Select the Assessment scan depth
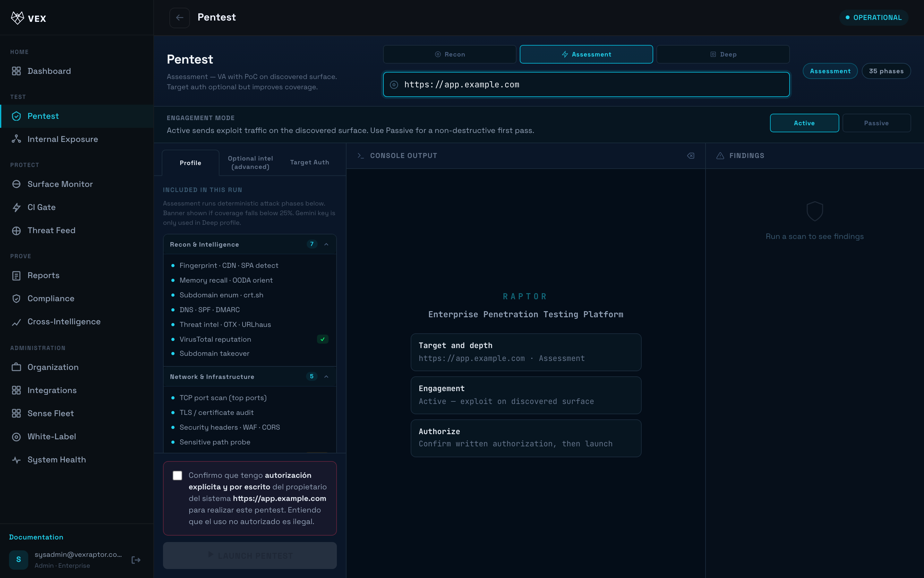 point(586,54)
